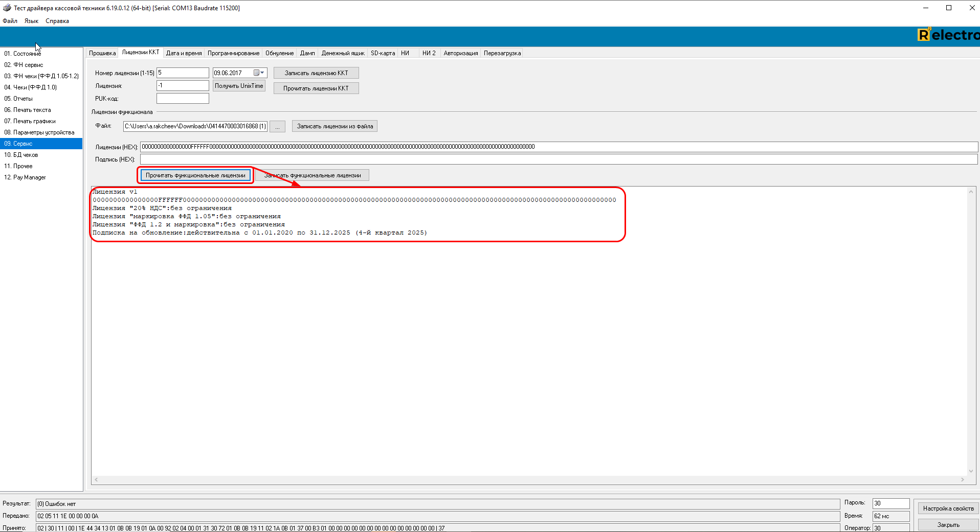Open the SD-карта tab
Image resolution: width=980 pixels, height=532 pixels.
click(383, 53)
